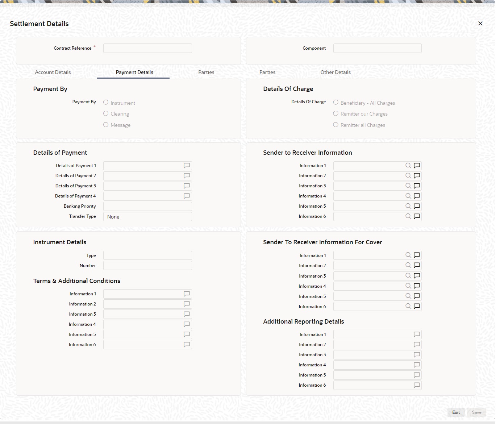Open popup for Terms & Additional Conditions Information 4
The height and width of the screenshot is (424, 504).
187,324
